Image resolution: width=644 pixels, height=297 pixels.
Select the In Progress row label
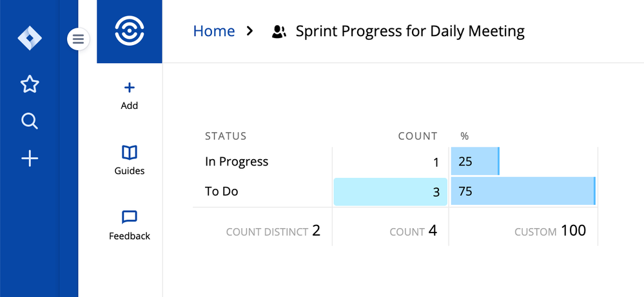237,162
